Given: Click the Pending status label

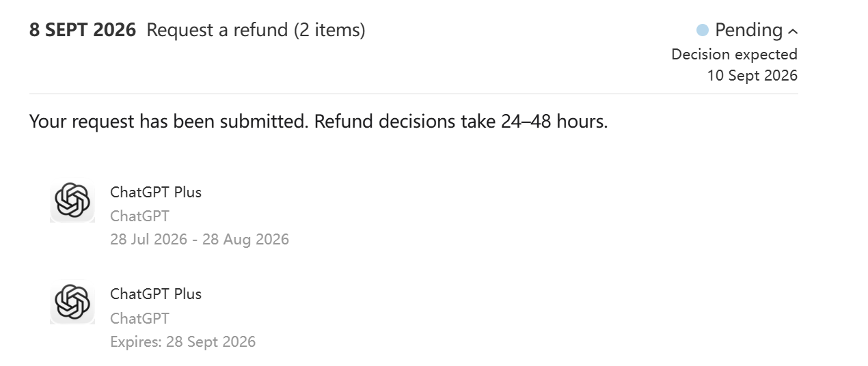Looking at the screenshot, I should pyautogui.click(x=748, y=30).
